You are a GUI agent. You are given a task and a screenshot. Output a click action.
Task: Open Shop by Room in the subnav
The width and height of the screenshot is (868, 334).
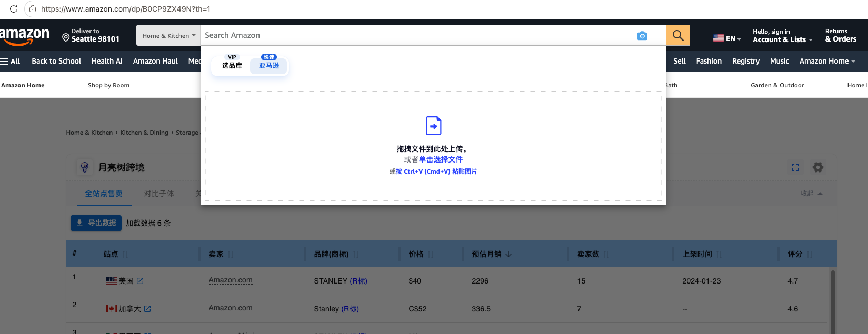(108, 85)
